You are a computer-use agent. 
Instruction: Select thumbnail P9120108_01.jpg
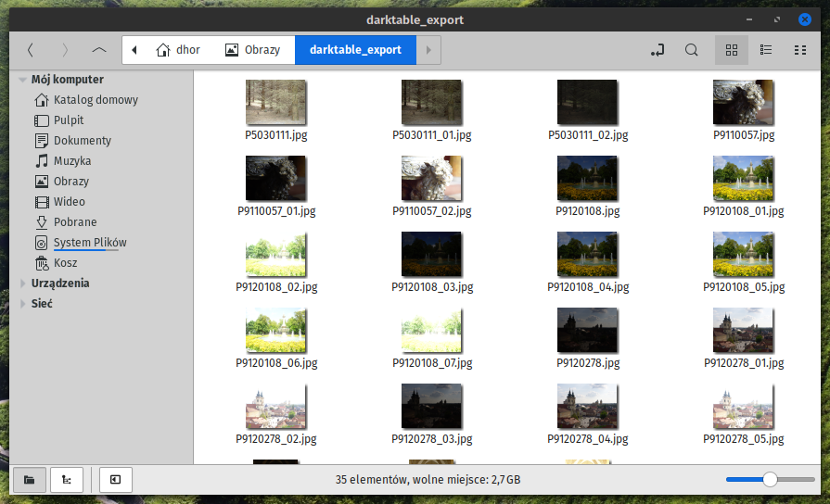point(743,178)
